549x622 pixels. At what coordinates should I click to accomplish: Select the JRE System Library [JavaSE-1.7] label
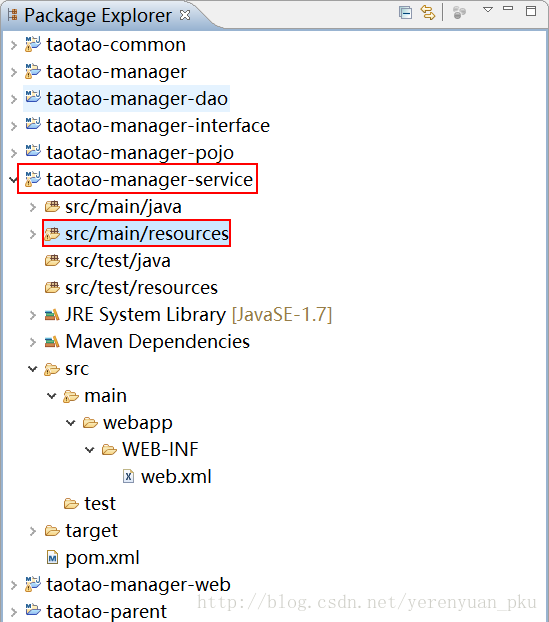point(198,315)
